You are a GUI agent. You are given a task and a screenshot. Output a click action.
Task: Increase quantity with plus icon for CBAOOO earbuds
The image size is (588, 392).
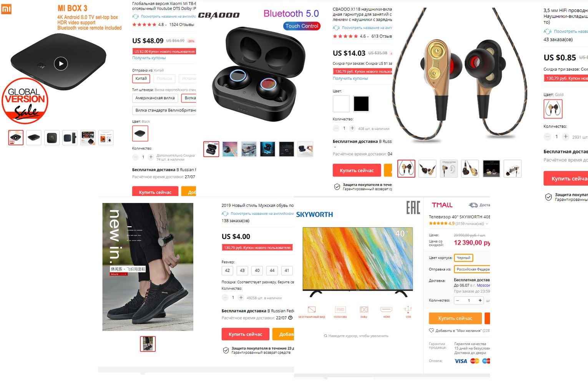click(x=352, y=128)
